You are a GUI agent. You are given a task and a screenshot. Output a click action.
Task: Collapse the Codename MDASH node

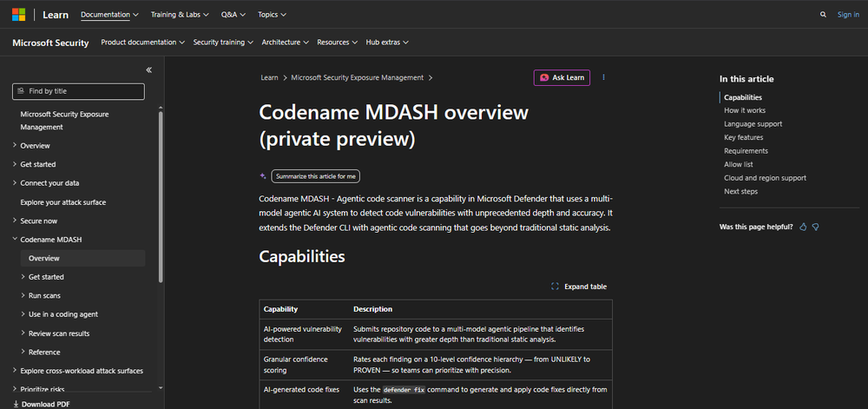(15, 240)
